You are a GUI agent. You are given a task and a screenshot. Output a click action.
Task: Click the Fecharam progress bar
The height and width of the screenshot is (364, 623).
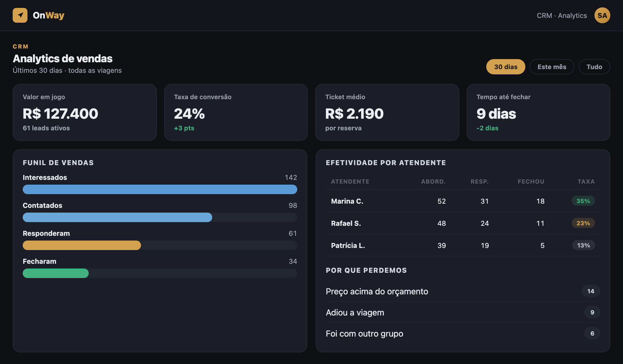point(160,273)
